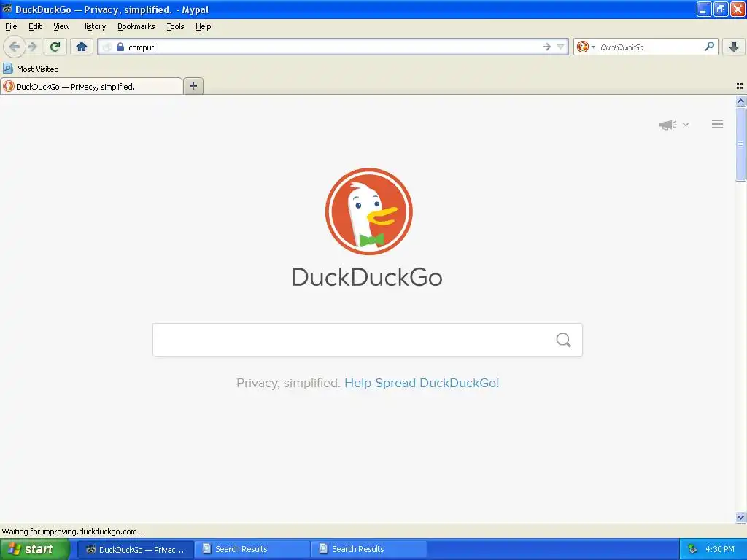Switch to DuckDuckGo taskbar button
747x560 pixels.
[x=135, y=550]
